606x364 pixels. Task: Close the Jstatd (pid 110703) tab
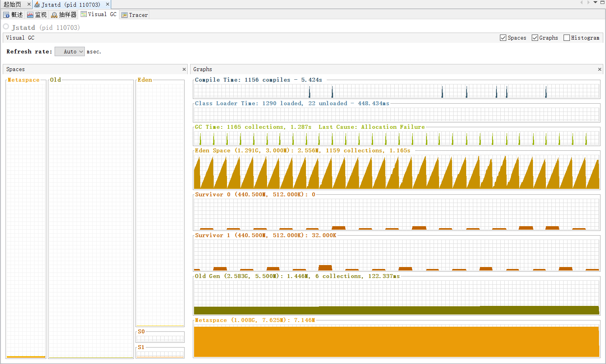pyautogui.click(x=107, y=4)
